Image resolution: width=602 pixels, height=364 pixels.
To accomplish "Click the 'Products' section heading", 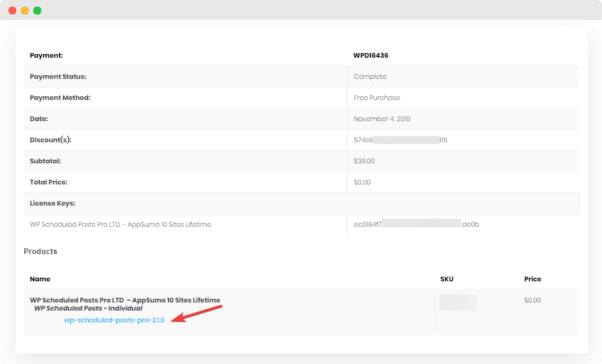I will coord(40,251).
